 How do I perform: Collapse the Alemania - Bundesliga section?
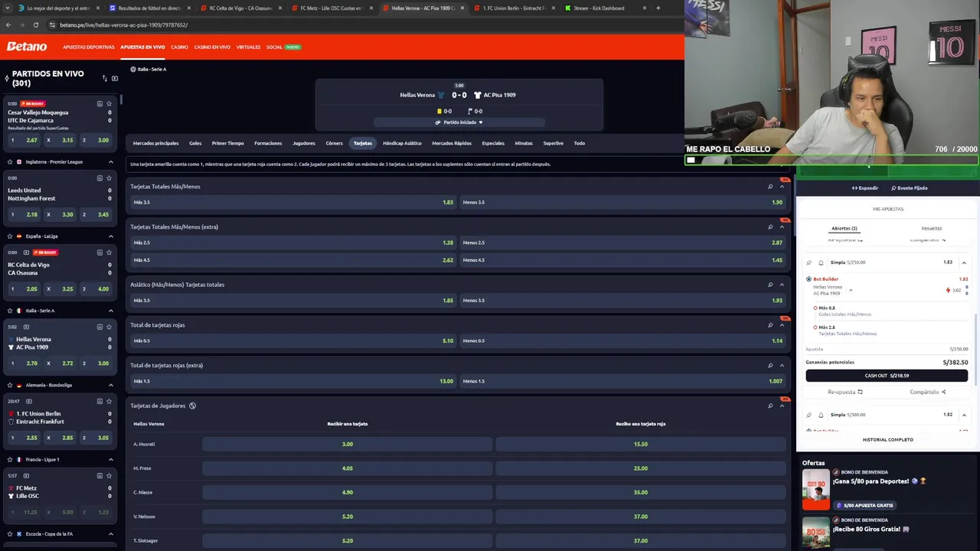tap(110, 385)
